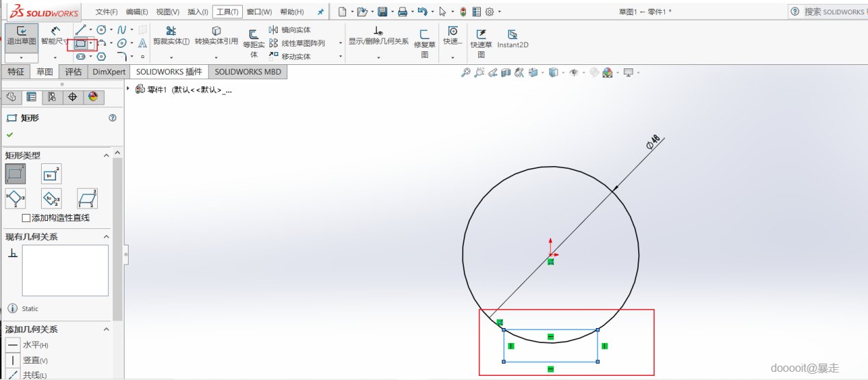Toggle the corner rectangle type button
This screenshot has width=868, height=380.
tap(15, 174)
